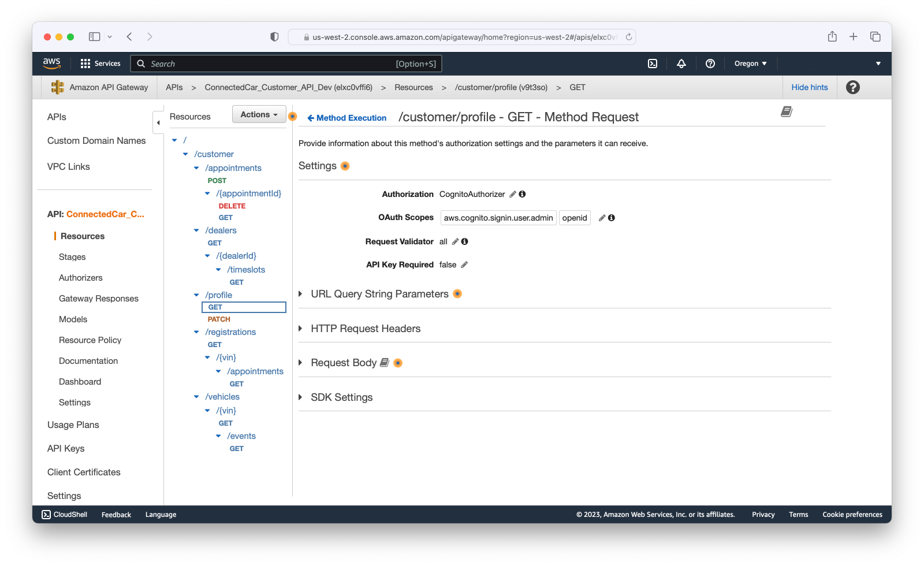The height and width of the screenshot is (566, 924).
Task: Select /events resource
Action: [241, 436]
